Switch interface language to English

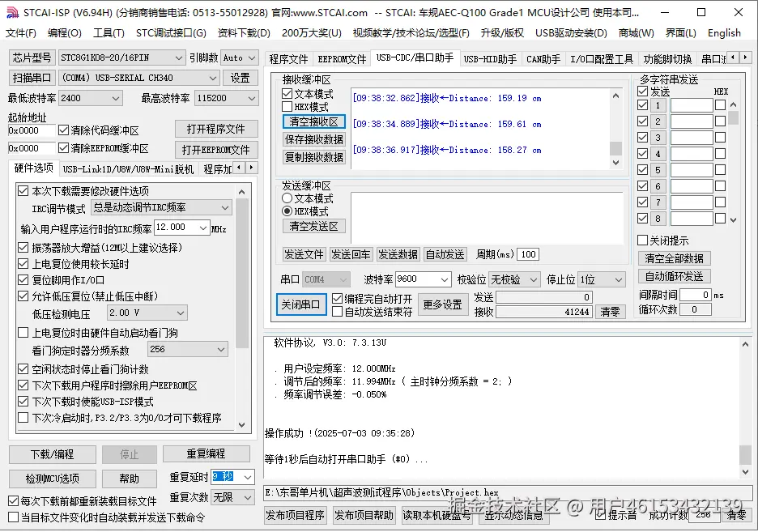pyautogui.click(x=724, y=33)
